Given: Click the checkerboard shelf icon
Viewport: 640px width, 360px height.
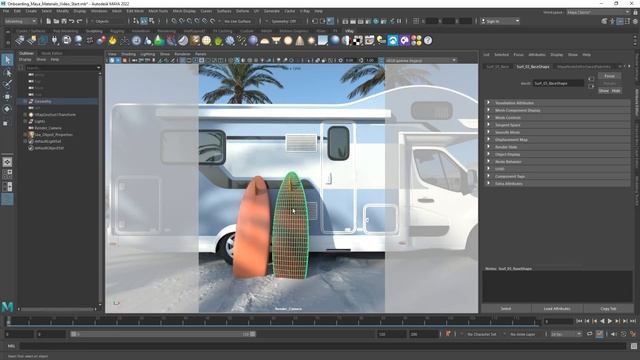Looking at the screenshot, I should click(358, 40).
